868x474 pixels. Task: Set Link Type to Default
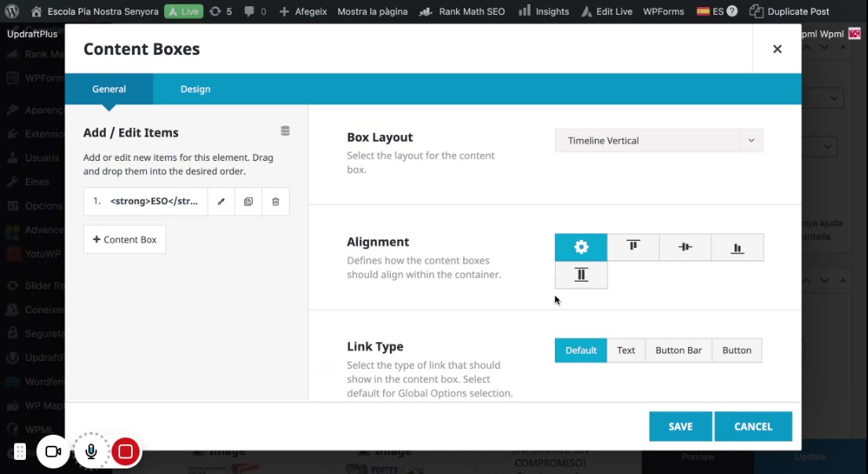581,350
